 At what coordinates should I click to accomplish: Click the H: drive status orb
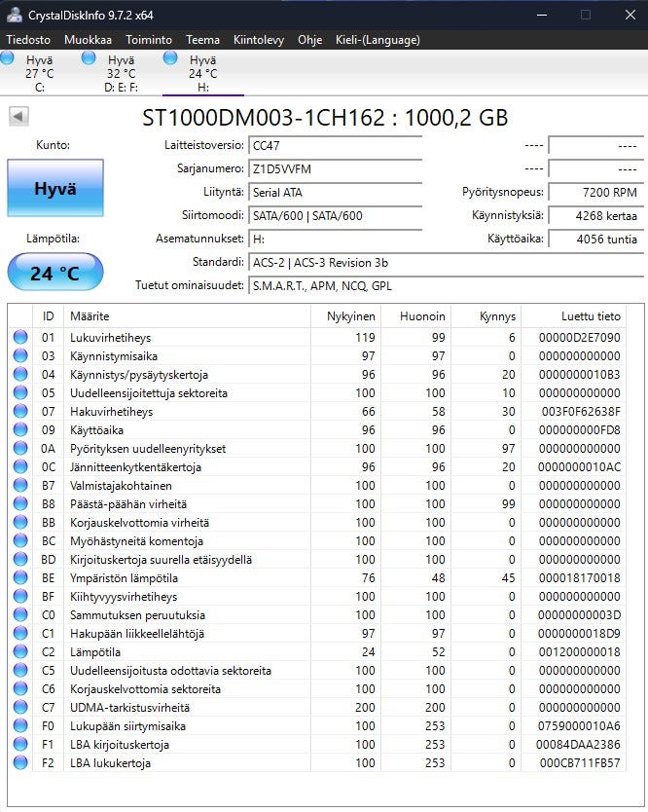point(170,57)
